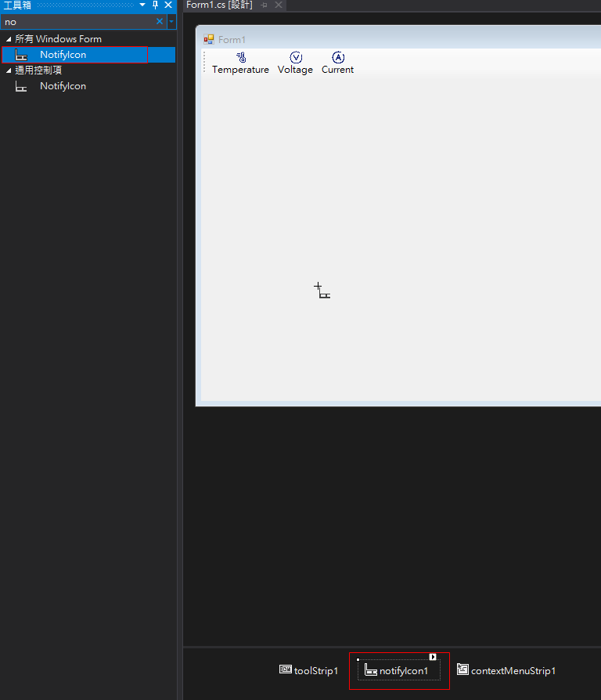Image resolution: width=601 pixels, height=700 pixels.
Task: Click the Form1 window icon
Action: (x=209, y=39)
